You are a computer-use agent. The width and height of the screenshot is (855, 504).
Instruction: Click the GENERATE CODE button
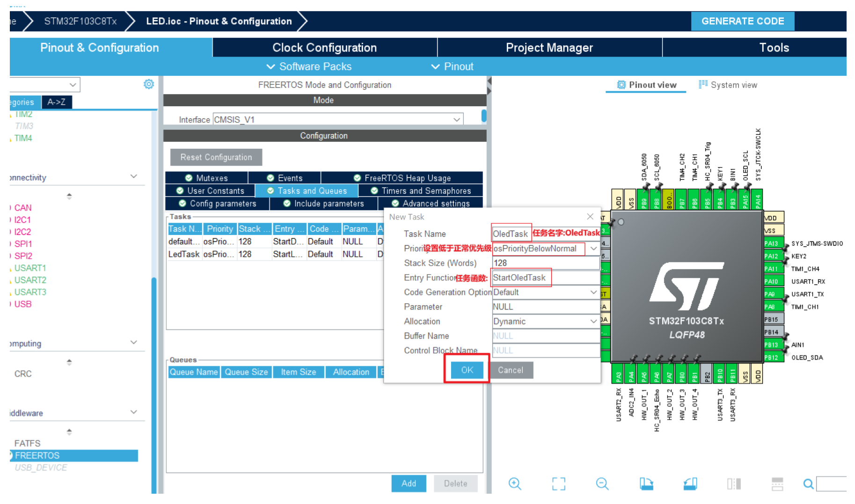pyautogui.click(x=742, y=21)
